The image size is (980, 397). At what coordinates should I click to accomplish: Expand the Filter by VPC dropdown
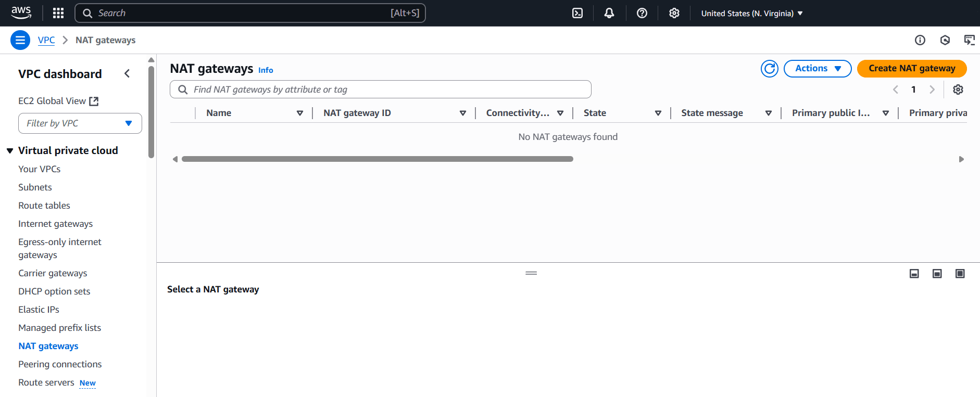pos(80,123)
